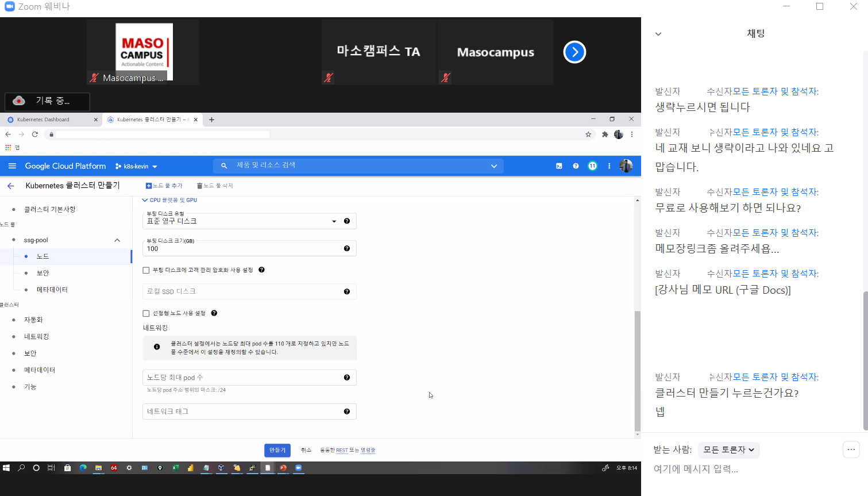Screen dimensions: 868x496
Task: Select the node pool security item in sidebar
Action: pyautogui.click(x=43, y=273)
